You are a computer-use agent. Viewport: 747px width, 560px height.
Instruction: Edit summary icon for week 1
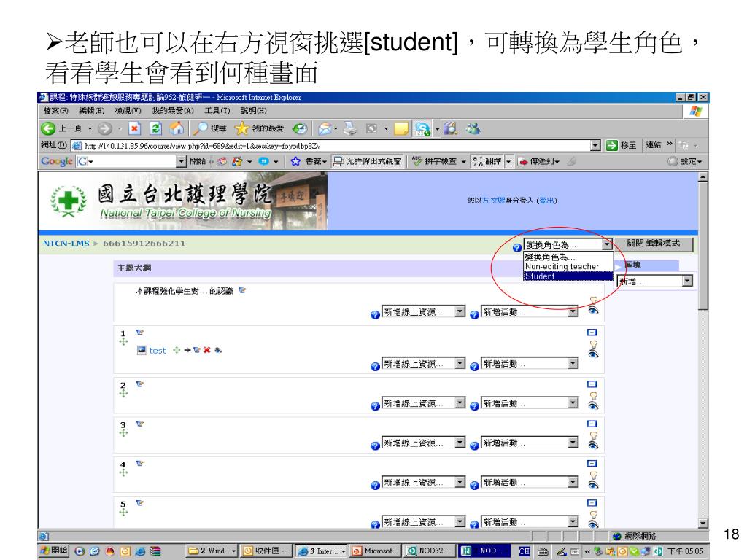[139, 332]
